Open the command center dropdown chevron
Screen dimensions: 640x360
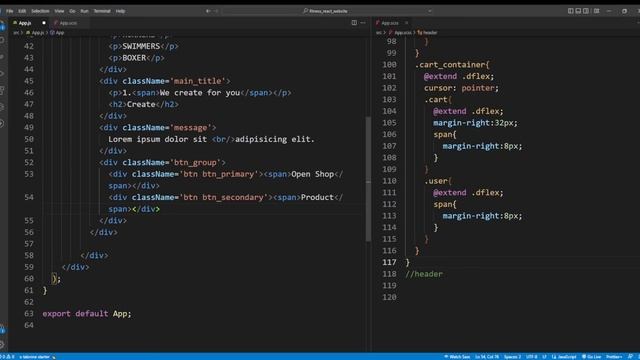tap(430, 11)
